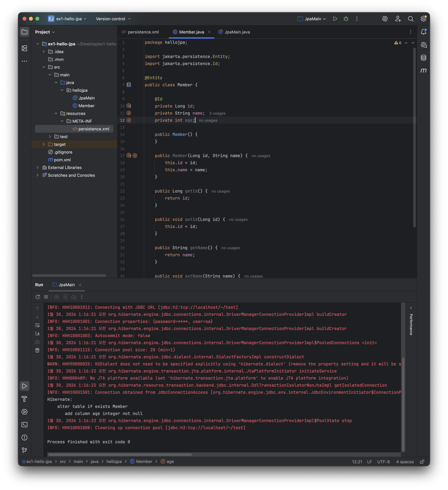Image resolution: width=448 pixels, height=490 pixels.
Task: Open Git tool window icon
Action: click(x=24, y=450)
